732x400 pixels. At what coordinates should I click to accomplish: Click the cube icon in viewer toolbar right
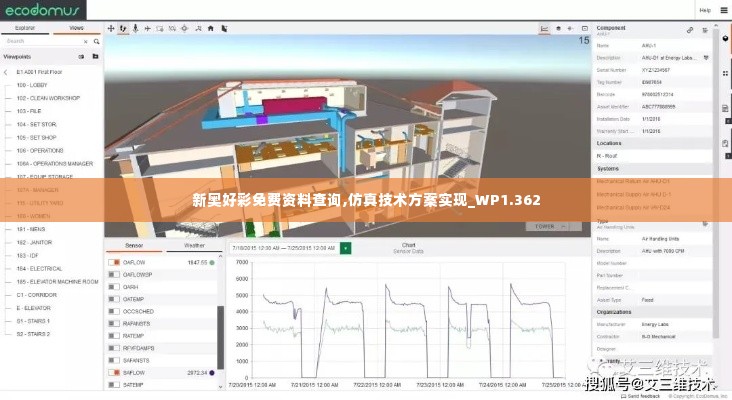[x=558, y=28]
